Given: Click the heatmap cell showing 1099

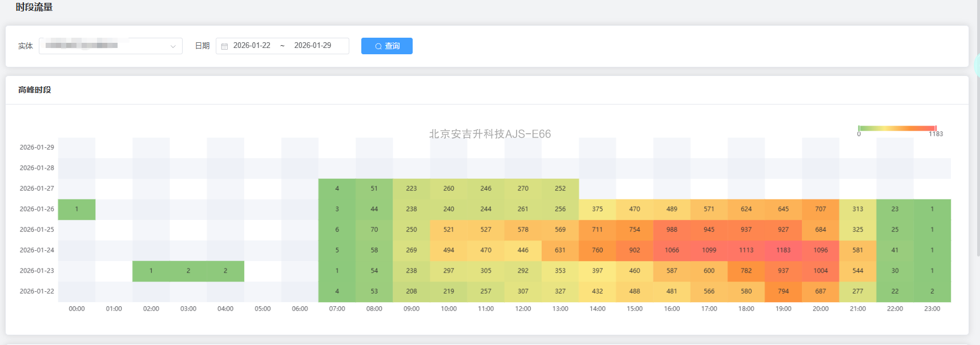Looking at the screenshot, I should point(709,250).
